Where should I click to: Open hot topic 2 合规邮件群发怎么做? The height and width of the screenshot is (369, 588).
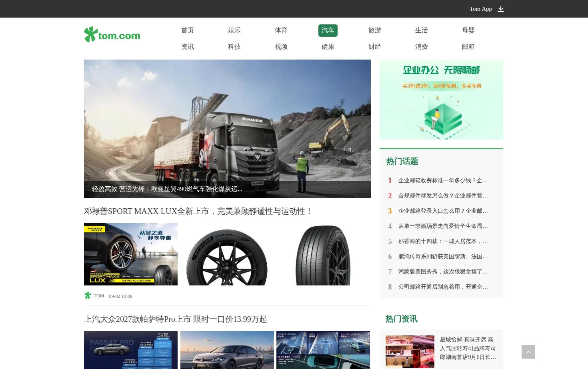pos(443,196)
